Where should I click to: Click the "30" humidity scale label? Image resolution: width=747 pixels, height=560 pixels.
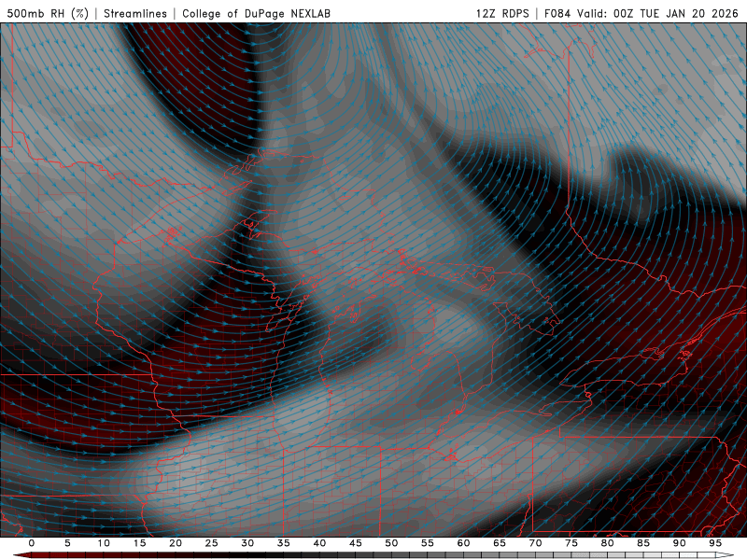247,543
